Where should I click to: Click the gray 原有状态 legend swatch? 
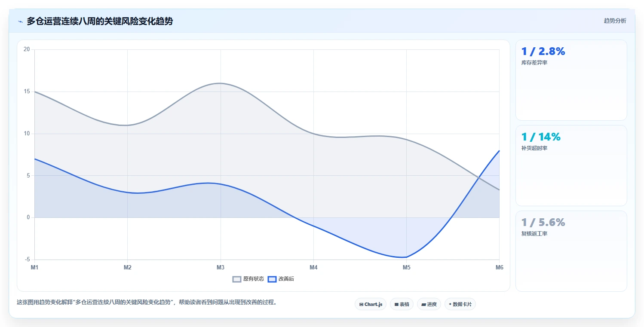(x=237, y=279)
